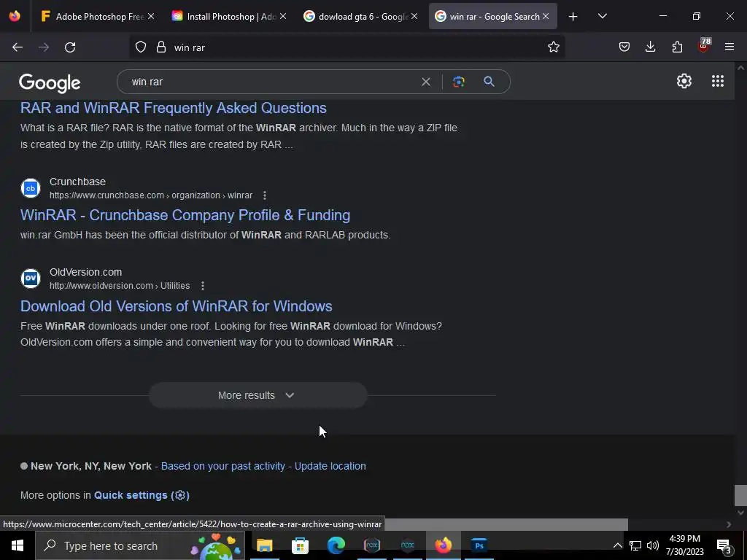This screenshot has height=560, width=747.
Task: Click Based on your past activity
Action: pyautogui.click(x=223, y=466)
